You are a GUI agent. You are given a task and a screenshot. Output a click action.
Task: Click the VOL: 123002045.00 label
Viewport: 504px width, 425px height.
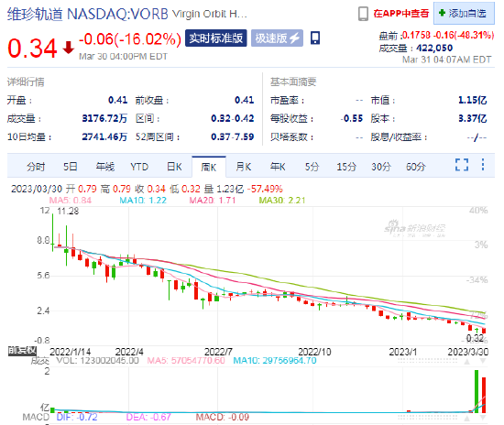(97, 361)
